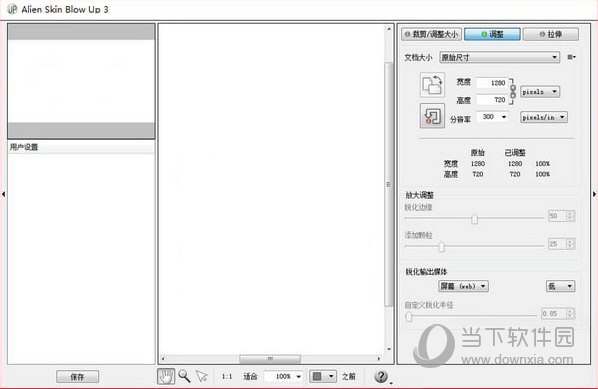Click the 保存 button
Viewport: 598px width, 389px height.
tap(77, 377)
